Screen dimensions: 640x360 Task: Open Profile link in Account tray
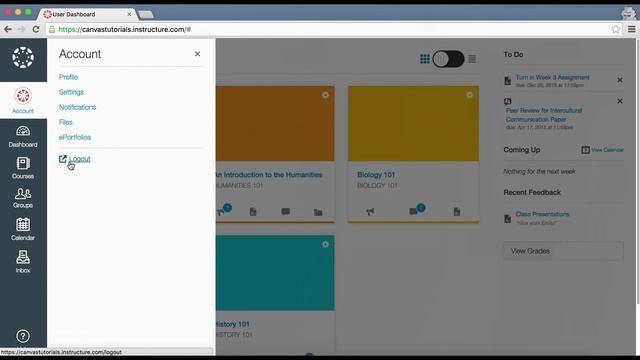68,77
